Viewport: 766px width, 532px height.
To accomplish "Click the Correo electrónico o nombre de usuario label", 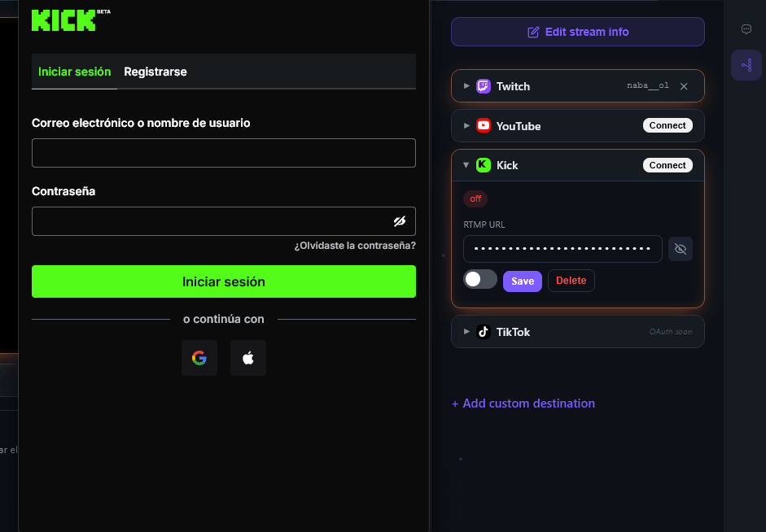I will click(x=141, y=123).
